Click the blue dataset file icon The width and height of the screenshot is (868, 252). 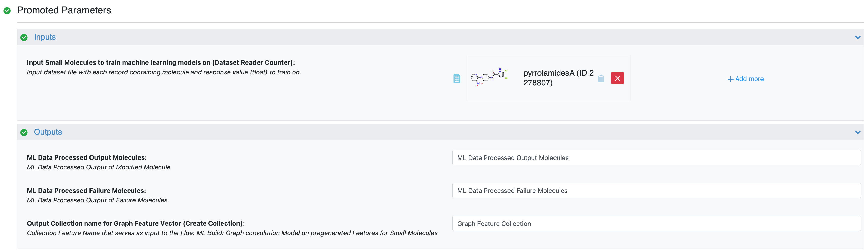tap(457, 79)
